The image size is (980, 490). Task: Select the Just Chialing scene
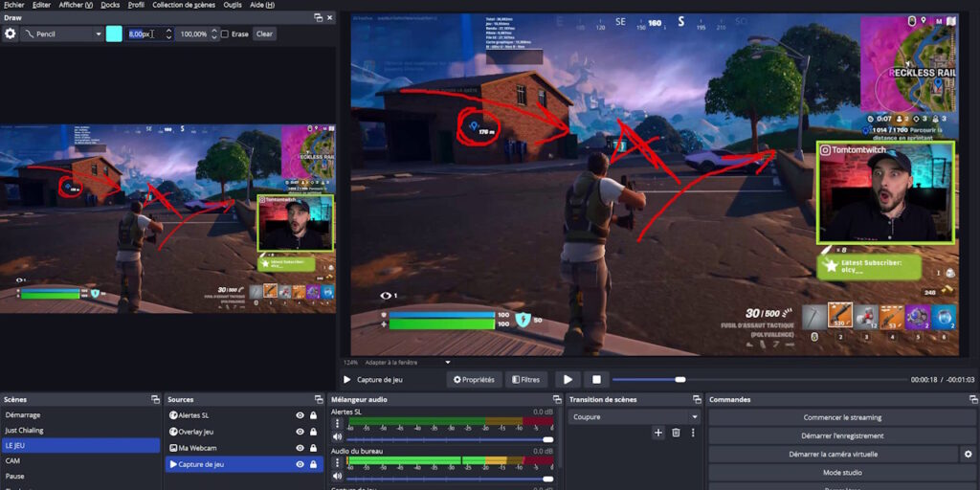[80, 430]
